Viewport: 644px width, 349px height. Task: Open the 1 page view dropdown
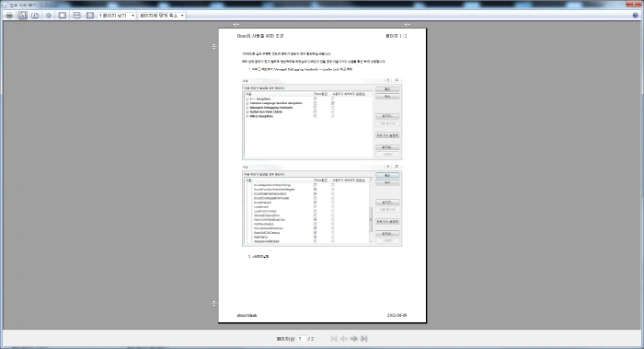tap(116, 16)
